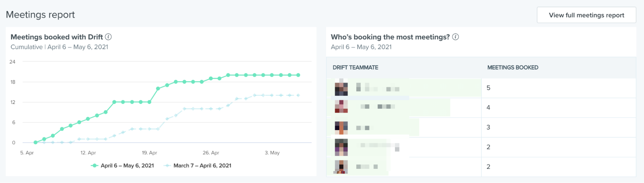The height and width of the screenshot is (183, 644).
Task: Click the Cumulative | April 6 – May 6, 2021 subtitle
Action: (59, 47)
